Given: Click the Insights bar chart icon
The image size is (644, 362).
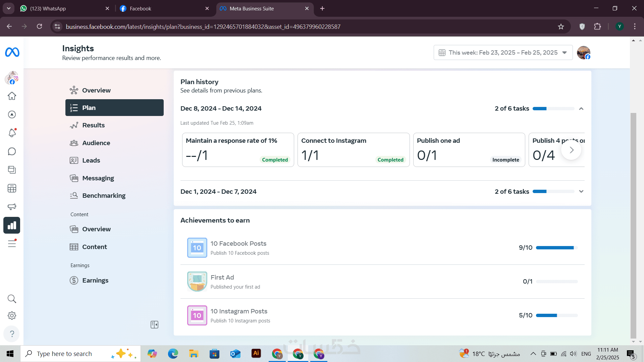Looking at the screenshot, I should 12,225.
